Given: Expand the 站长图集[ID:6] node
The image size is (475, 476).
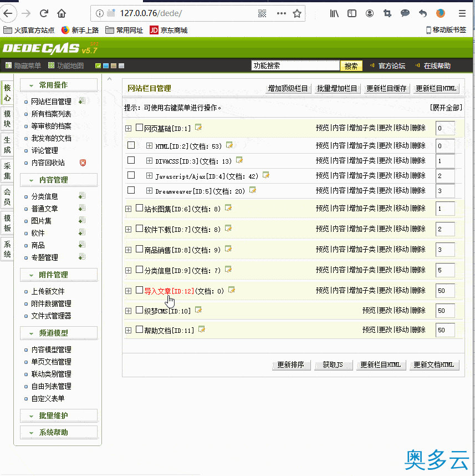Looking at the screenshot, I should coord(128,209).
